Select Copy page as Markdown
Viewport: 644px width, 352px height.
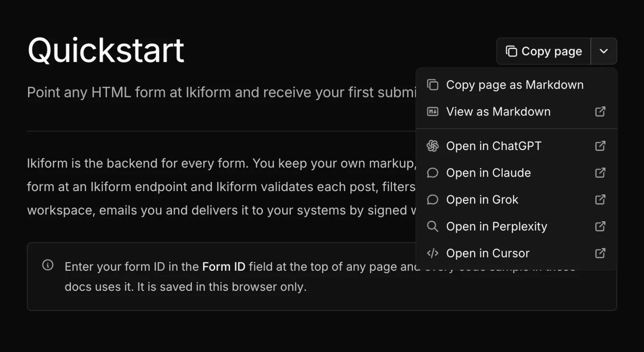pyautogui.click(x=516, y=85)
